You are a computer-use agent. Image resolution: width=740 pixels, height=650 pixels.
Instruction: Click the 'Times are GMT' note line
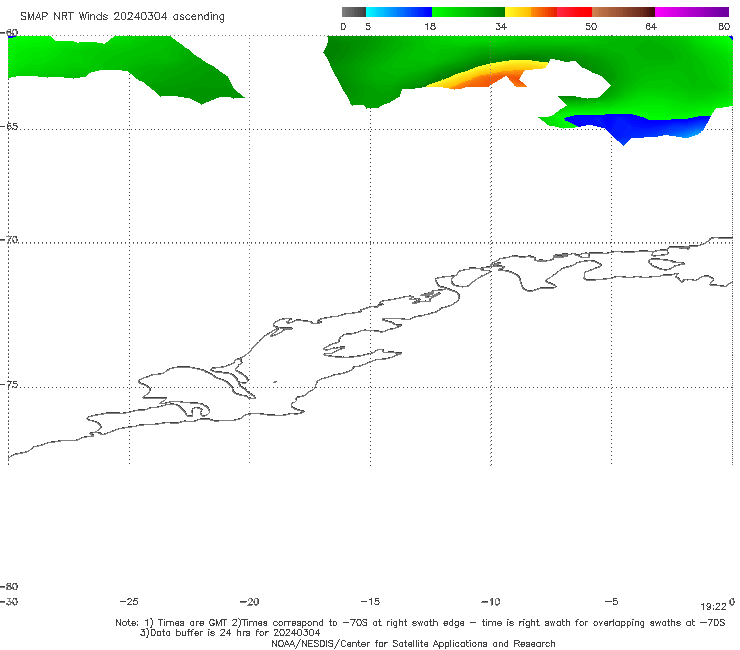[x=420, y=623]
